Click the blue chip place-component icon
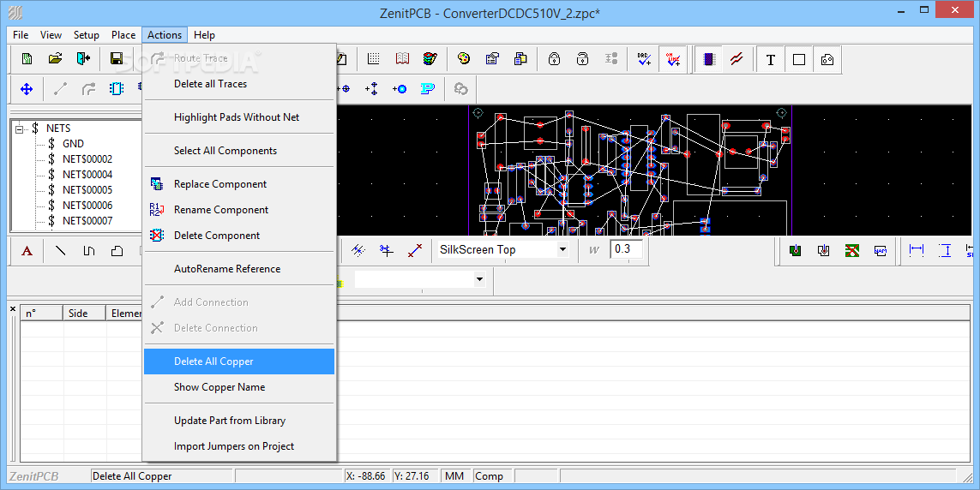This screenshot has width=980, height=490. click(x=117, y=89)
